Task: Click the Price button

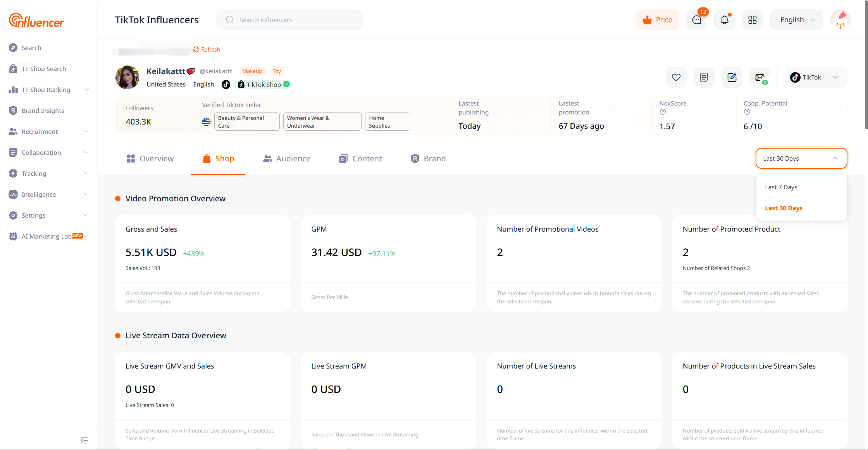Action: click(657, 20)
